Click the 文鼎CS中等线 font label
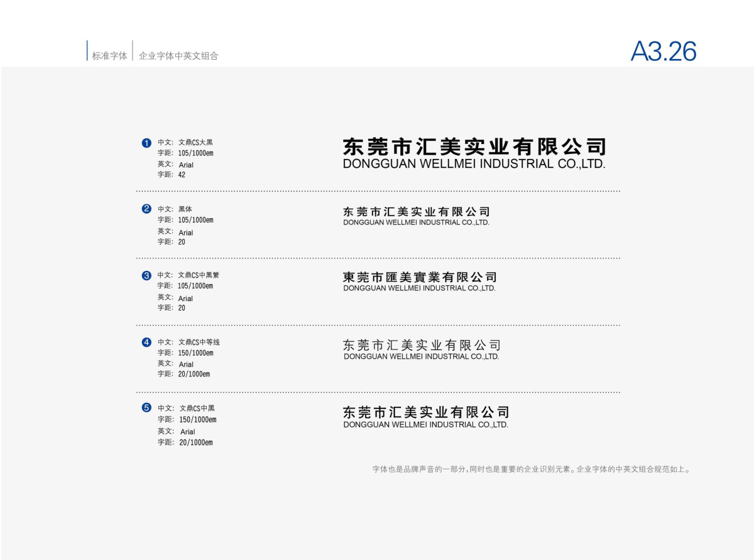The image size is (754, 560). 199,342
